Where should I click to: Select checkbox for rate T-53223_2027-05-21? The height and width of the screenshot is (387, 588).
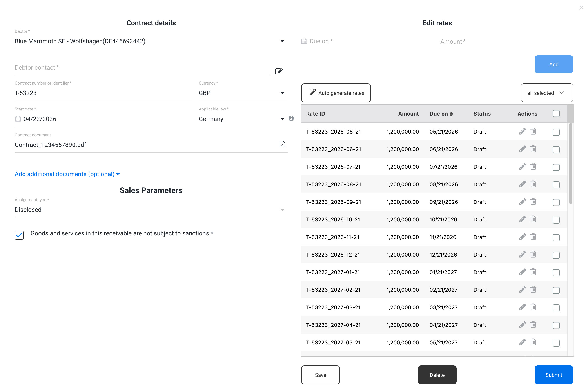click(556, 343)
